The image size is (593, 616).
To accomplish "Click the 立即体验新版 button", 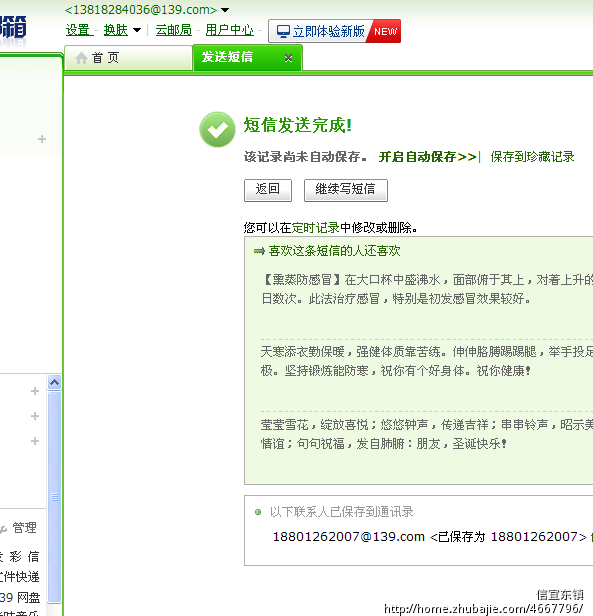I will pyautogui.click(x=334, y=31).
